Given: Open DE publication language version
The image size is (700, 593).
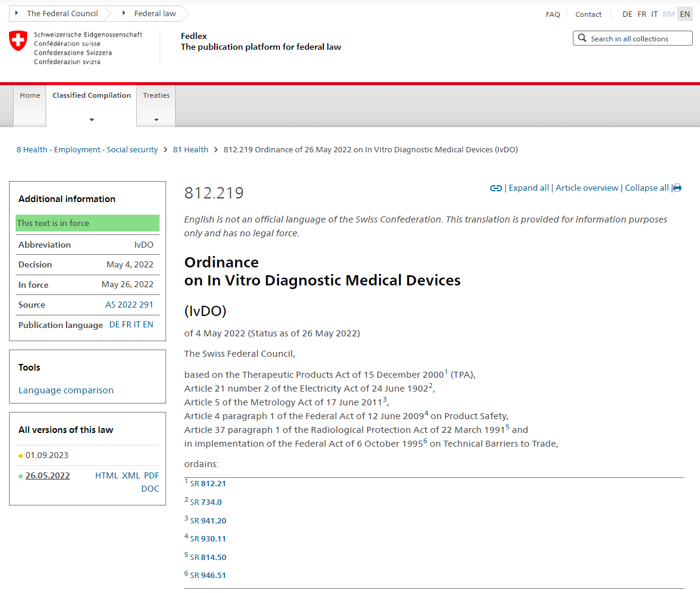Looking at the screenshot, I should [x=115, y=325].
